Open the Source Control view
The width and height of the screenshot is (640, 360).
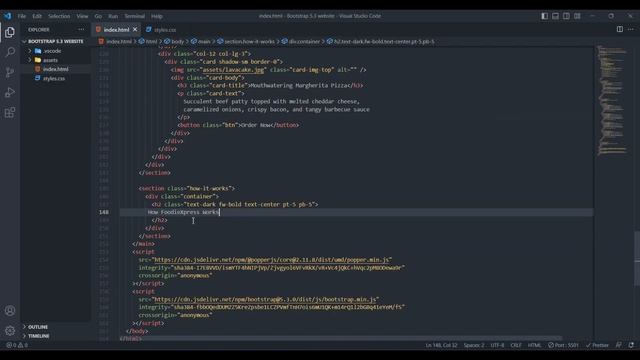click(10, 72)
